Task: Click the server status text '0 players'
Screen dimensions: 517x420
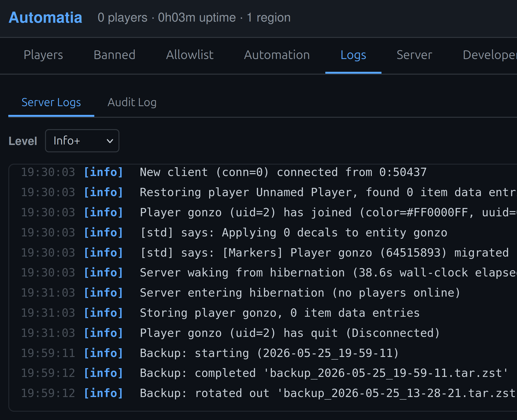Action: point(122,18)
